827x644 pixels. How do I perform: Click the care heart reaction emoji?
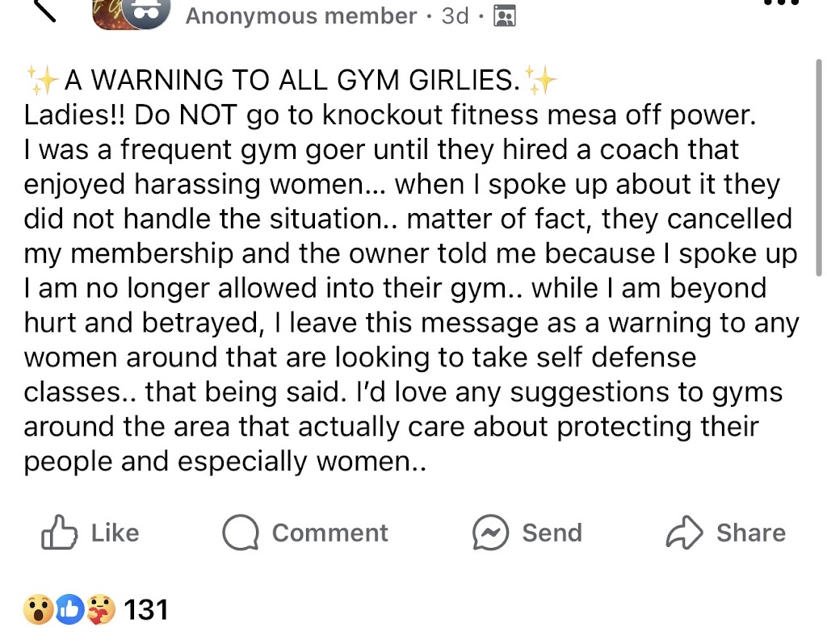click(100, 610)
